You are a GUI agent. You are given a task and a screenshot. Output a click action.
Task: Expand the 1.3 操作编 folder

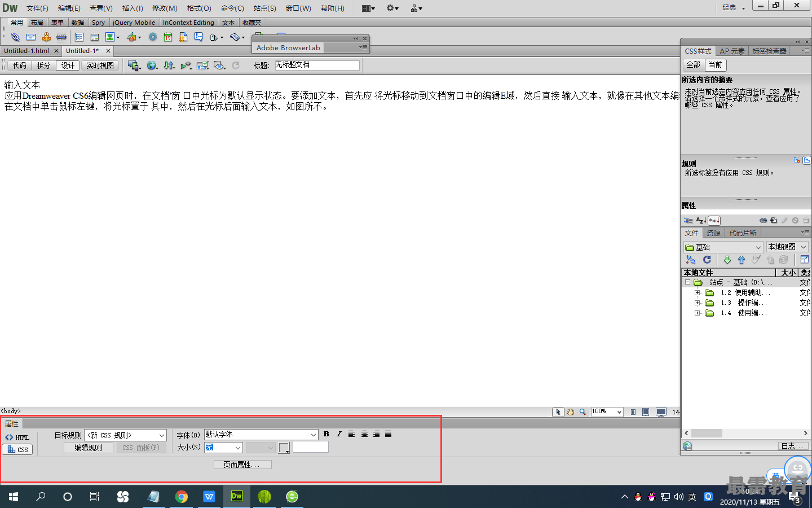pyautogui.click(x=697, y=303)
